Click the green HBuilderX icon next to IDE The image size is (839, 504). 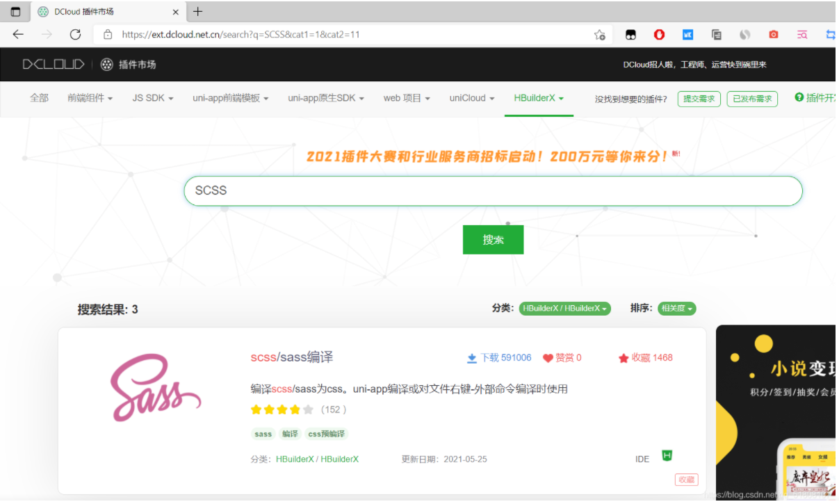666,455
